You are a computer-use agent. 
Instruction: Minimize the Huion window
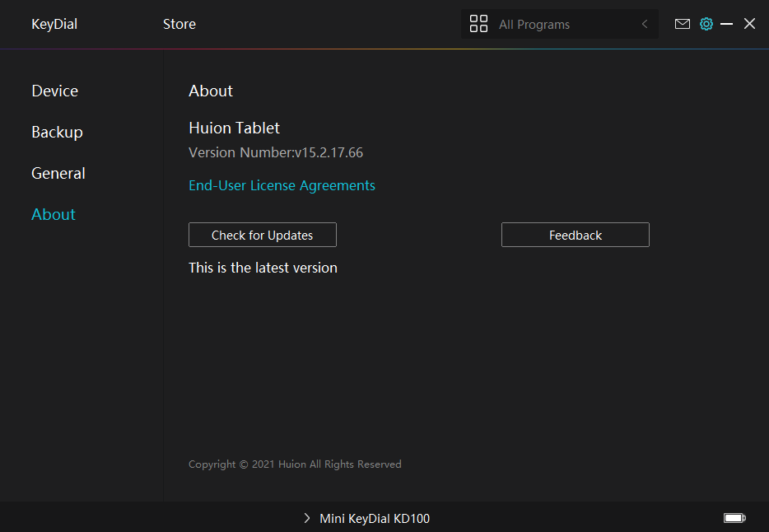tap(726, 24)
